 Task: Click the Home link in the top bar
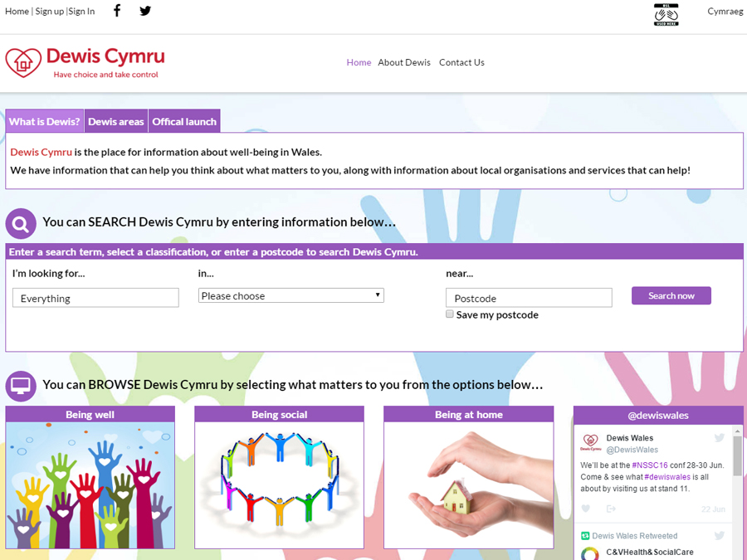(17, 11)
